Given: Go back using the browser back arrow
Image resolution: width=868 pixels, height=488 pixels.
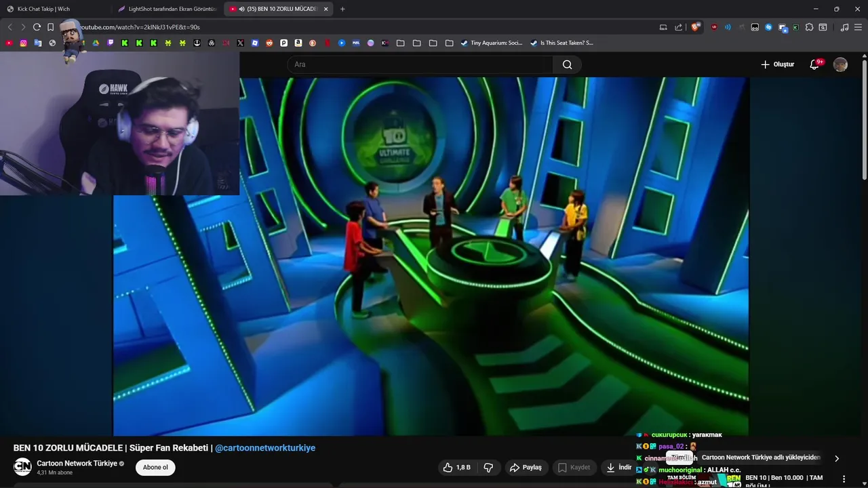Looking at the screenshot, I should pyautogui.click(x=9, y=27).
